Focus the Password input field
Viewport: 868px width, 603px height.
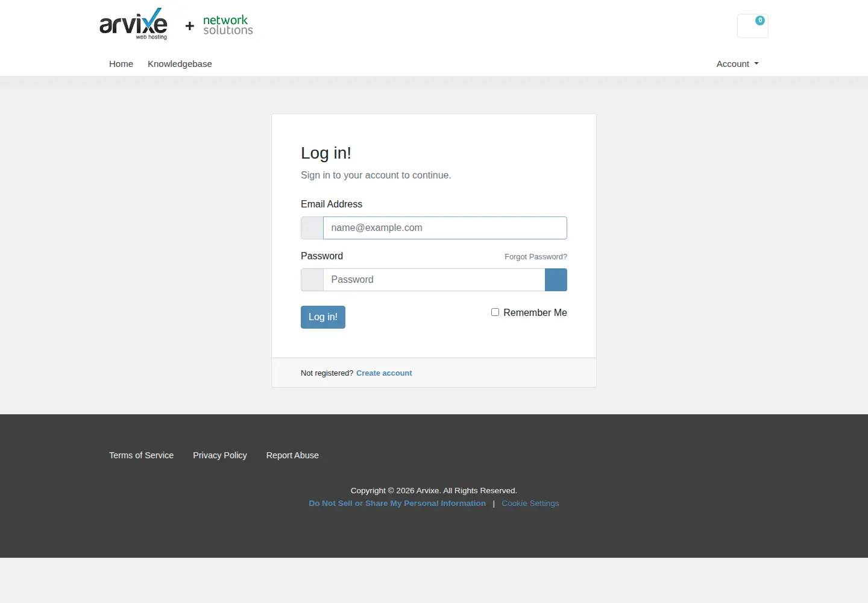coord(434,280)
